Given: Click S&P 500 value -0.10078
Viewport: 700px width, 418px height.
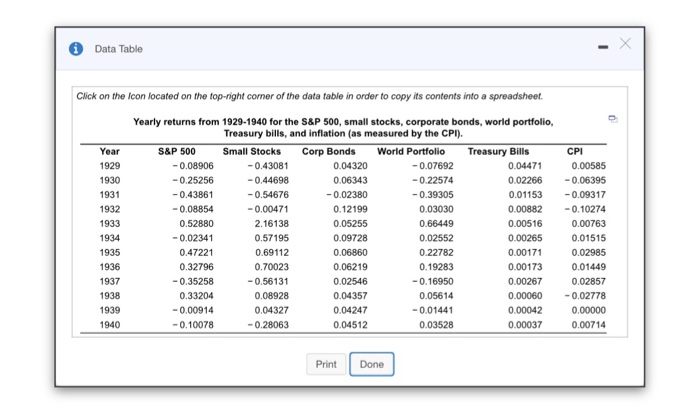Looking at the screenshot, I should click(193, 325).
